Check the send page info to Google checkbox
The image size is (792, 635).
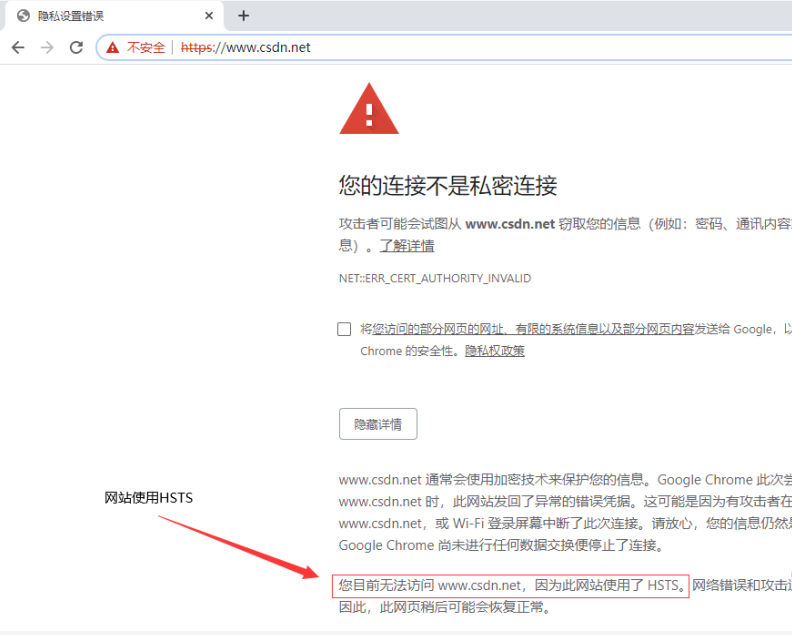click(344, 329)
